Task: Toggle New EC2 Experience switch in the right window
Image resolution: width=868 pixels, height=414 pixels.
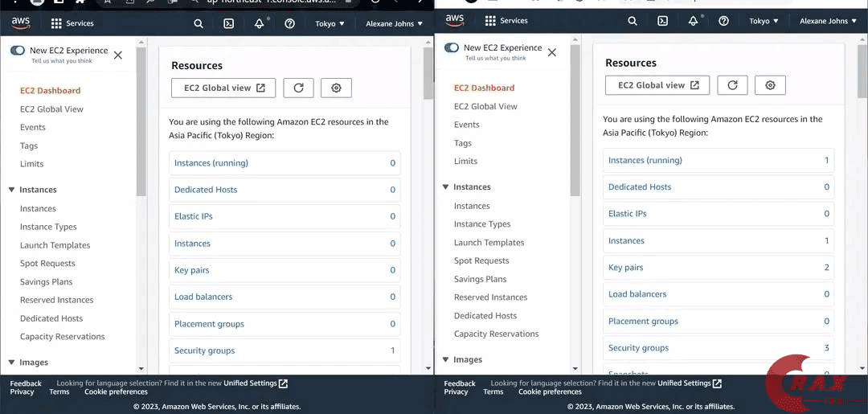Action: (452, 48)
